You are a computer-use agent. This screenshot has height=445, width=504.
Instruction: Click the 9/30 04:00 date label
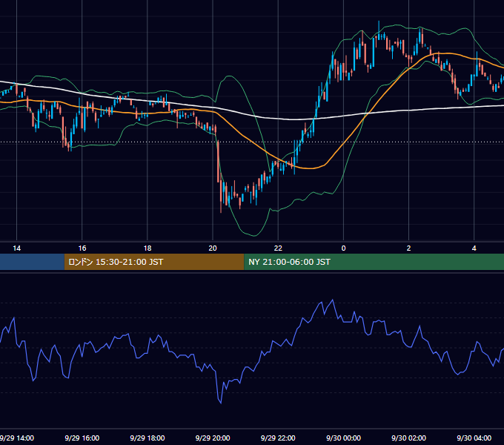click(x=474, y=438)
